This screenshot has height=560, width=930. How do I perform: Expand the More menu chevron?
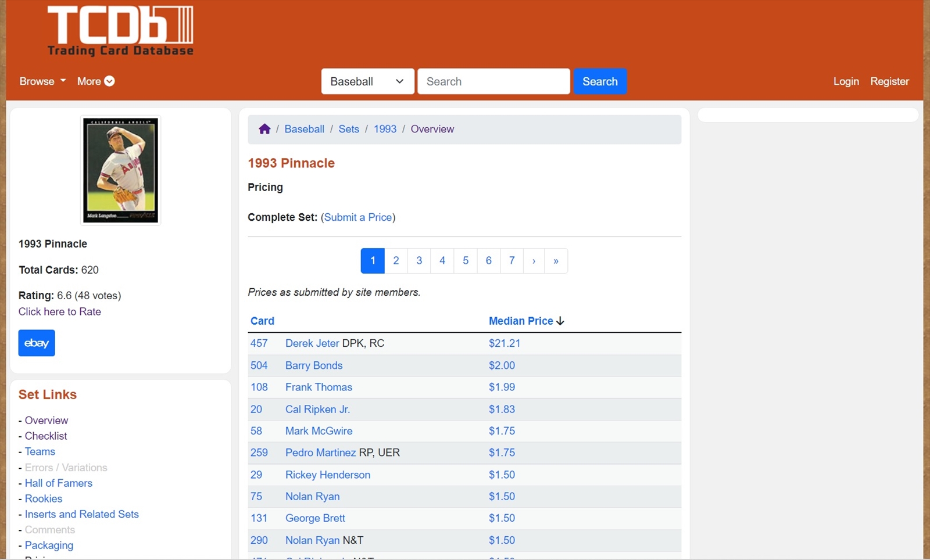coord(109,81)
